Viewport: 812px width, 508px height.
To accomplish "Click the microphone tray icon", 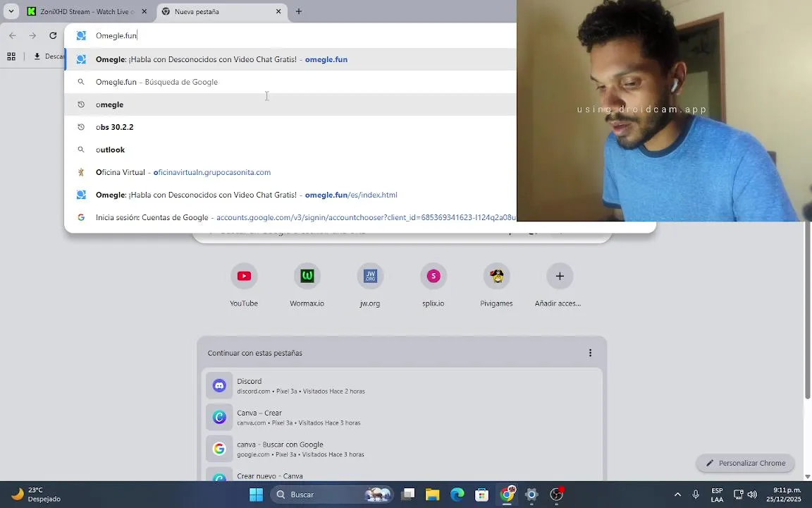I will click(696, 495).
